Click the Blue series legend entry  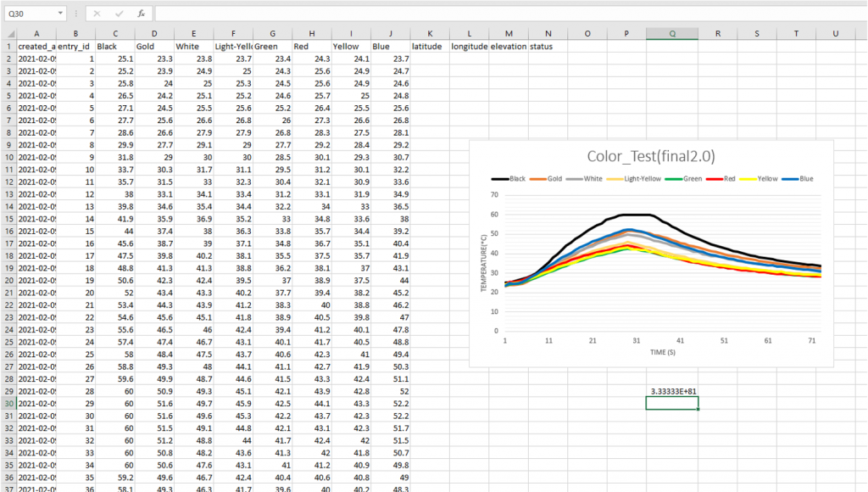pos(798,179)
